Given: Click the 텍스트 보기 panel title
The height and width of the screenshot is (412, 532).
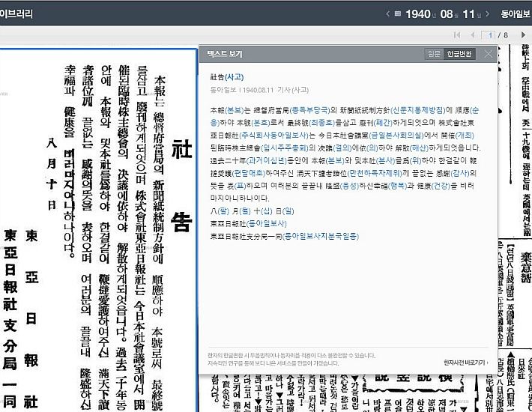Looking at the screenshot, I should coord(225,54).
